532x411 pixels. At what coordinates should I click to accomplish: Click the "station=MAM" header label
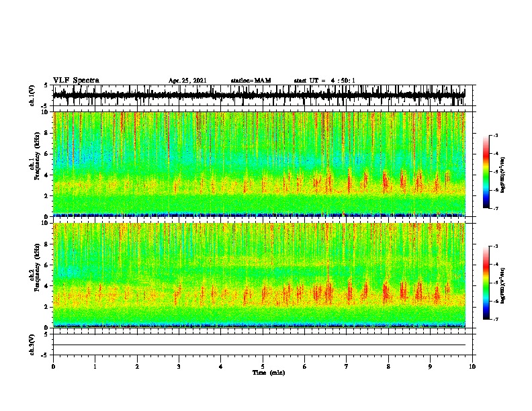point(251,81)
